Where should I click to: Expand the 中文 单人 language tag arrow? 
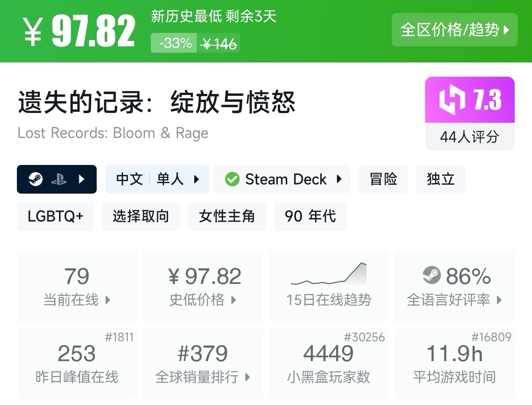(x=196, y=179)
